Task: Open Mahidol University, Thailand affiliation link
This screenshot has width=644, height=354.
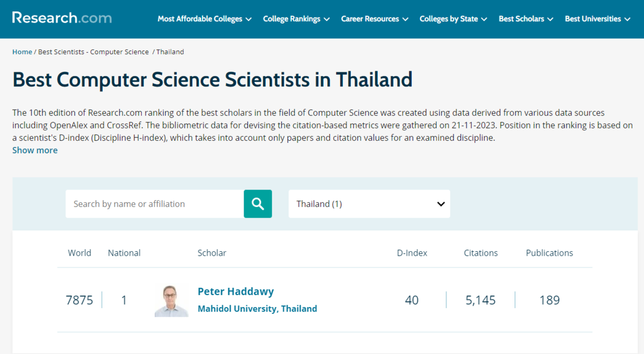Action: pos(257,309)
